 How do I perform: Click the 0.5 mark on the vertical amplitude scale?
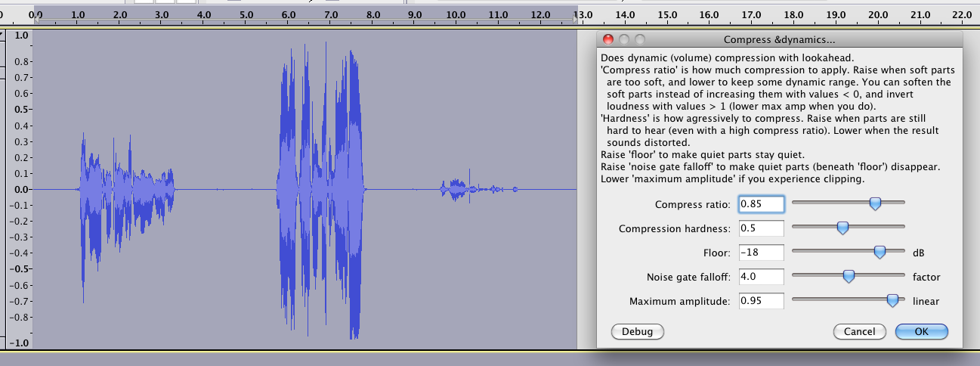pos(21,111)
